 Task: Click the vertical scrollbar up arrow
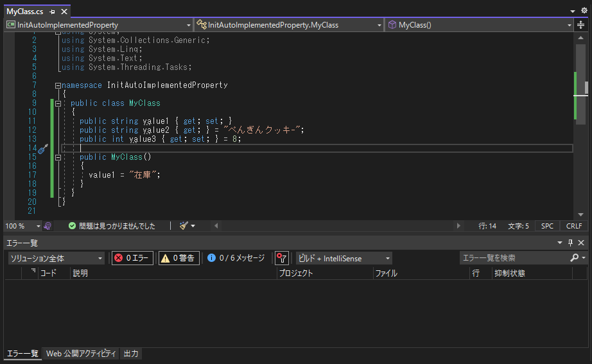point(580,38)
